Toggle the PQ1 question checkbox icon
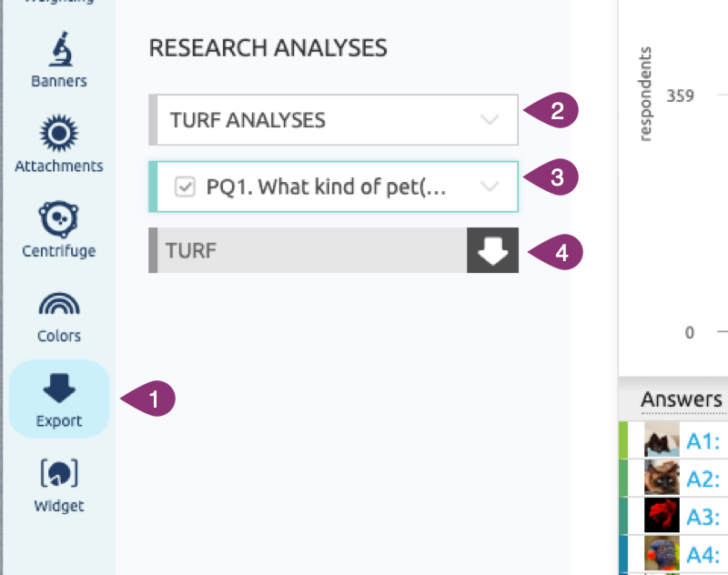728x575 pixels. pos(185,187)
